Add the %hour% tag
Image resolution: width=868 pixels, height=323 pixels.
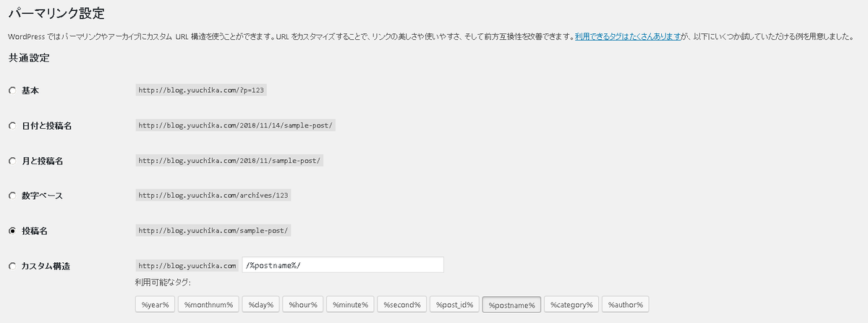[x=303, y=305]
